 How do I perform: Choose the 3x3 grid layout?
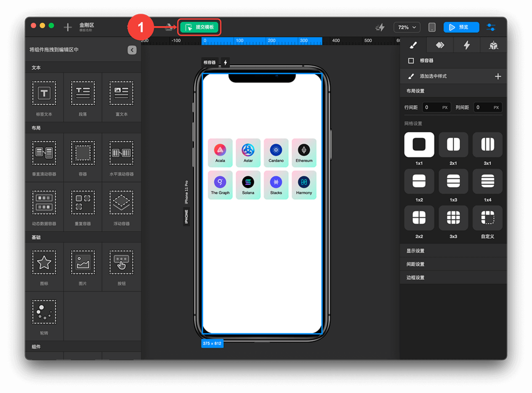454,218
